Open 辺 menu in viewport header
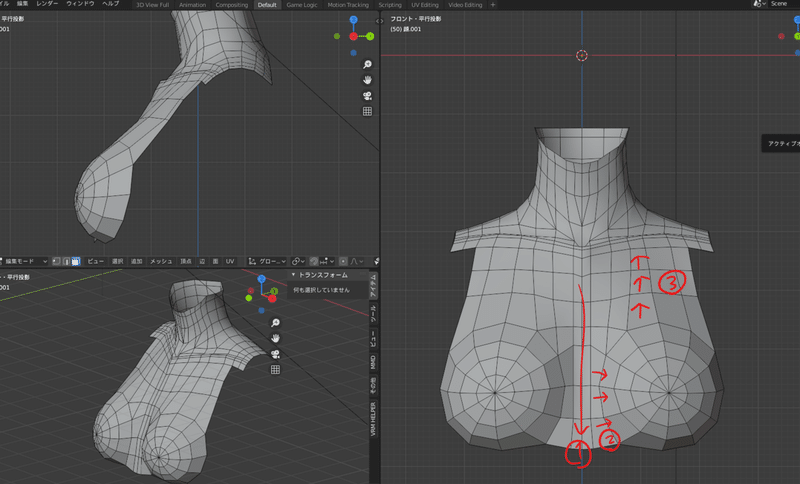The image size is (800, 484). 202,261
